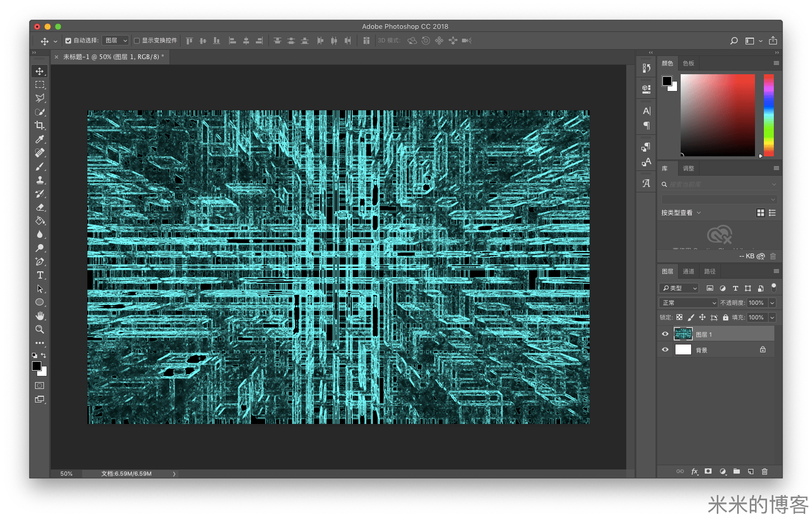This screenshot has width=812, height=517.
Task: Select the Eyedropper tool
Action: point(40,139)
